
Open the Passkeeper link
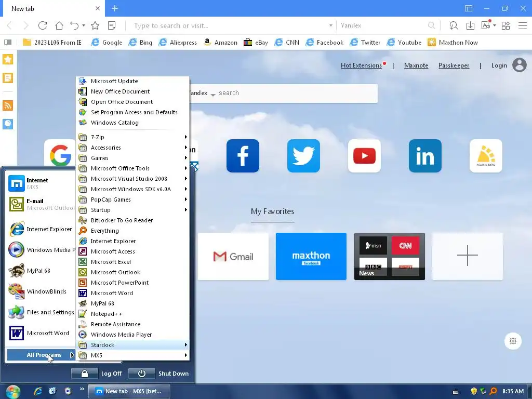[454, 65]
